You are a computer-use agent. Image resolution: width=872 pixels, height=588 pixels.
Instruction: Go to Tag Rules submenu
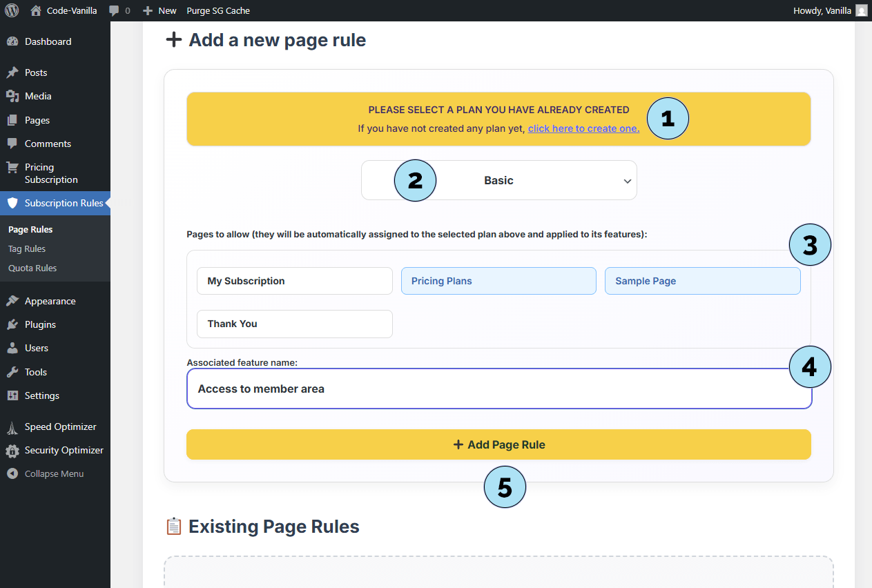coord(27,248)
